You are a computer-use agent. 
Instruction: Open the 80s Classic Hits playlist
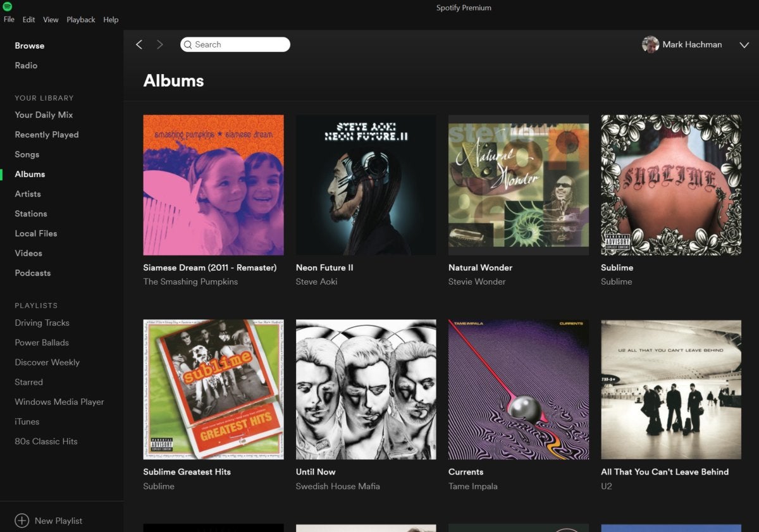coord(46,441)
